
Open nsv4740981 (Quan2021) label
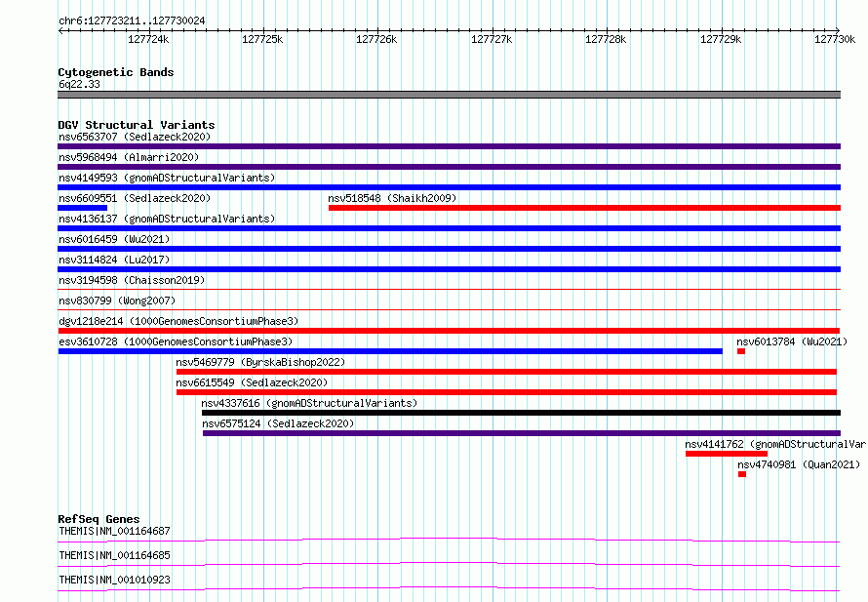click(798, 464)
